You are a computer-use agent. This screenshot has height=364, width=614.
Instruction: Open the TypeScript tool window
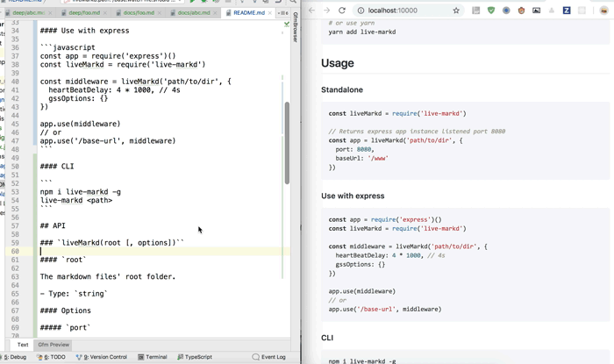(x=195, y=357)
